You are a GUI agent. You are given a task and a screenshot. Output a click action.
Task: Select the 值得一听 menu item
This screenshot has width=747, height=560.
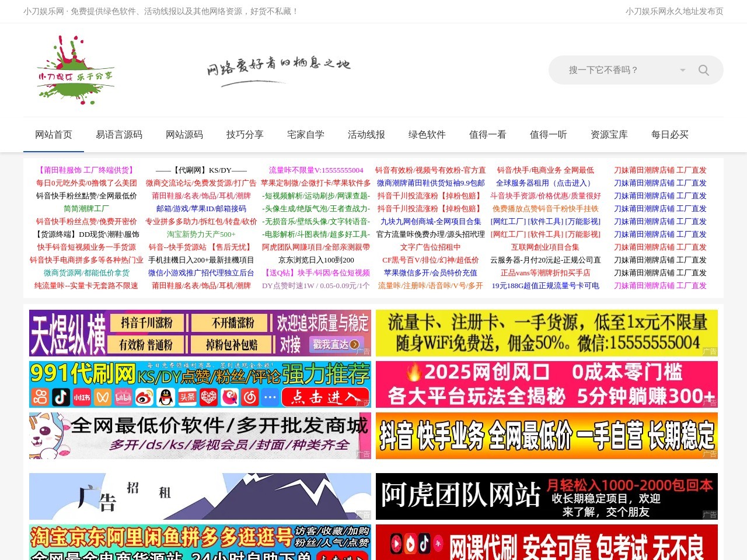tap(549, 135)
